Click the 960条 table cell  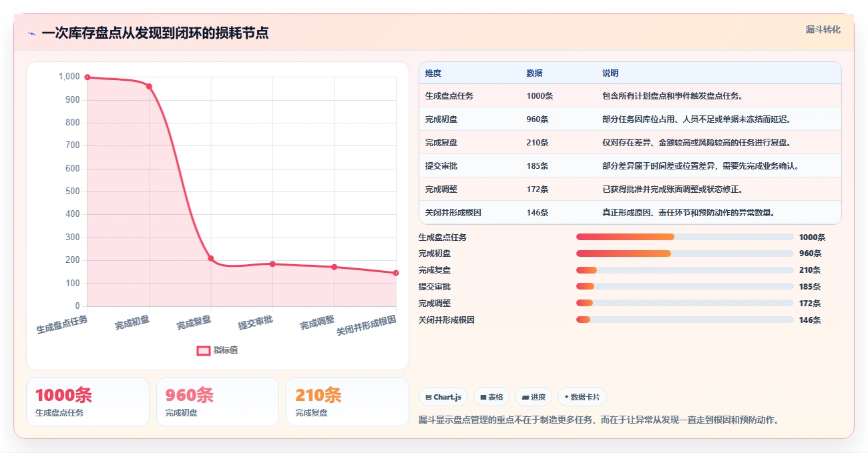click(537, 119)
